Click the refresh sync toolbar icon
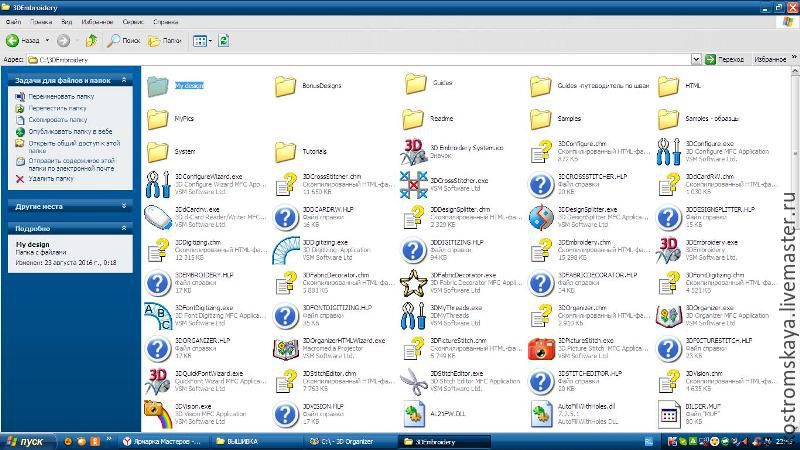Viewport: 800px width, 450px height. pyautogui.click(x=223, y=40)
